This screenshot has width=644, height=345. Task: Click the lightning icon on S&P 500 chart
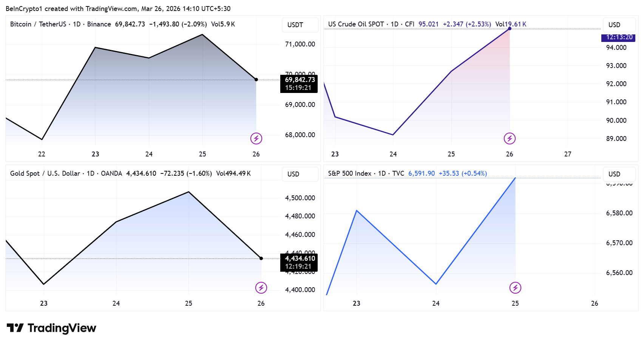click(x=515, y=288)
